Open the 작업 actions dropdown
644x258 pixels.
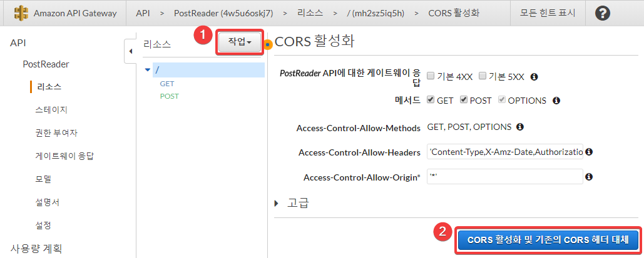click(x=240, y=42)
